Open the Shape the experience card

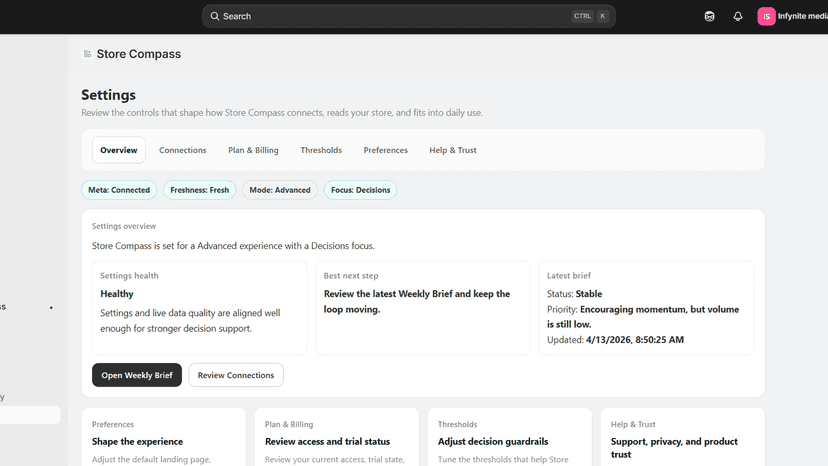(164, 437)
